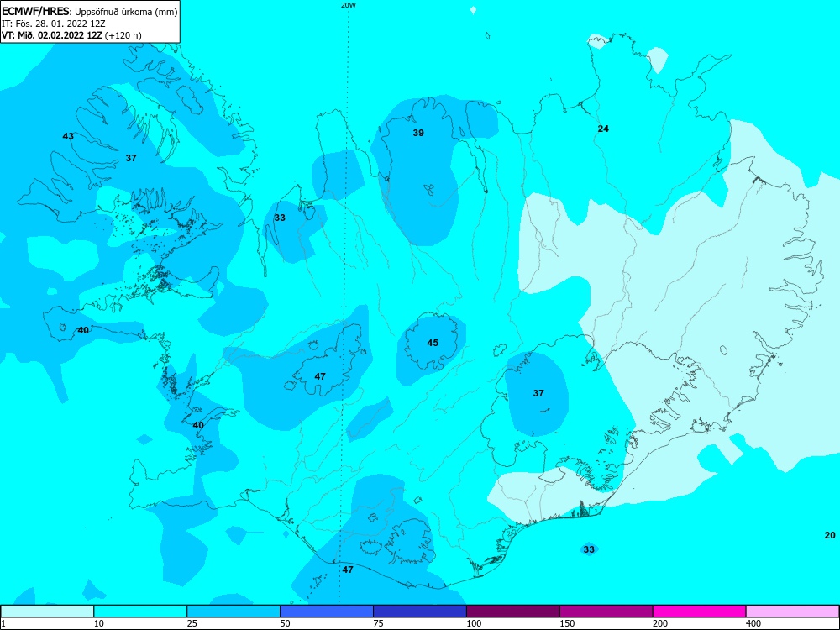Click the light pink above-400 mm legend swatch
840x630 pixels.
[793, 612]
